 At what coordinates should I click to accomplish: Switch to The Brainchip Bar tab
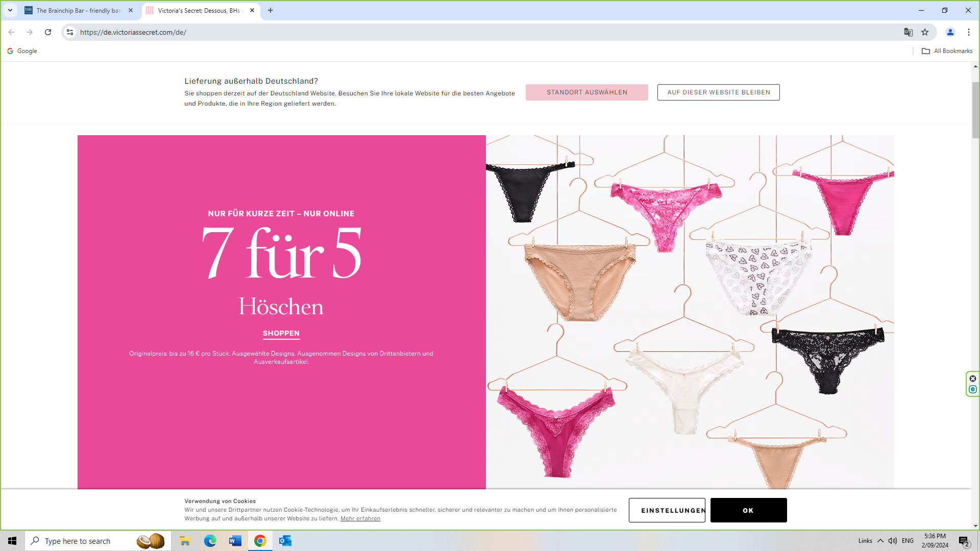(79, 10)
